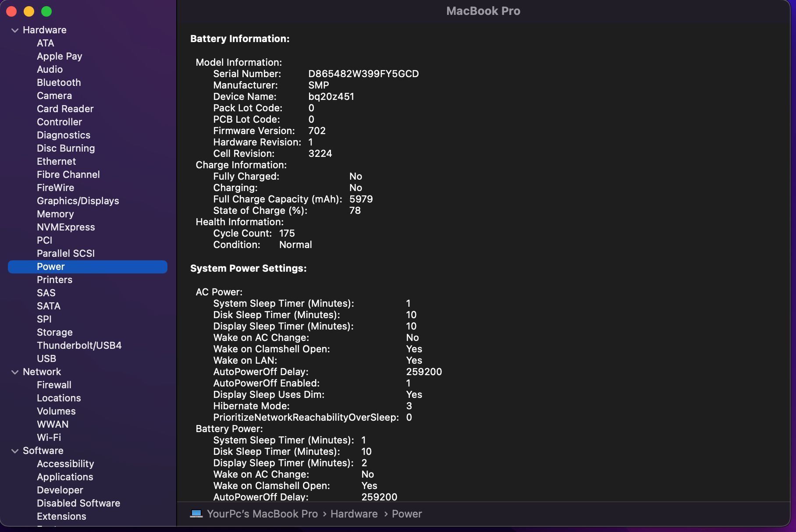Show Wi-Fi network information
796x532 pixels.
point(49,437)
